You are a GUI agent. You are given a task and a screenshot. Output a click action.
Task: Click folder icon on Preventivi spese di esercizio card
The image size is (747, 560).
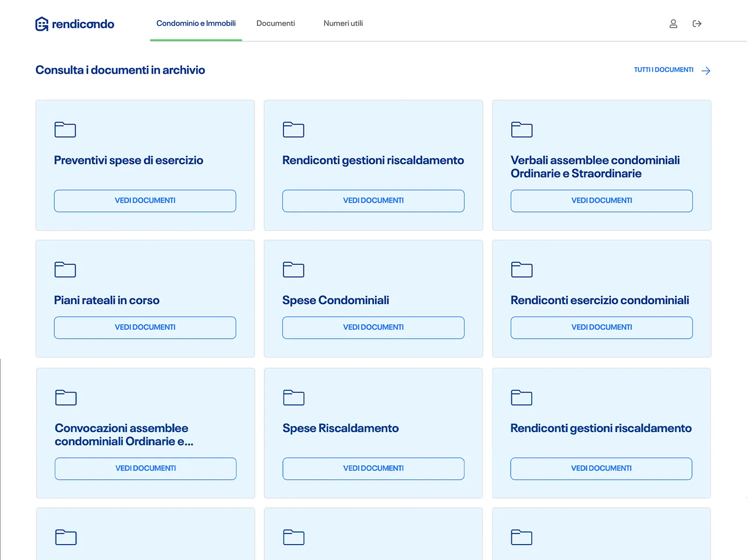[x=65, y=129]
